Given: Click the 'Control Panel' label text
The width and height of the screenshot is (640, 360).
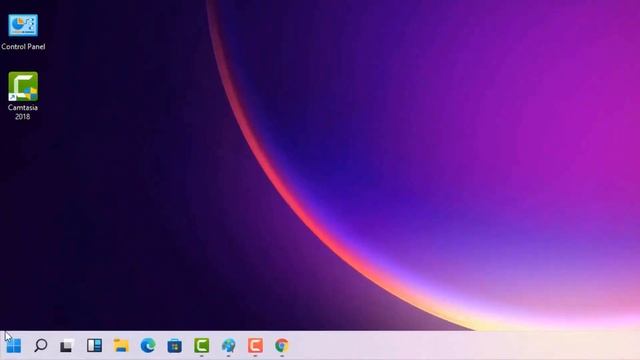Looking at the screenshot, I should (x=23, y=47).
